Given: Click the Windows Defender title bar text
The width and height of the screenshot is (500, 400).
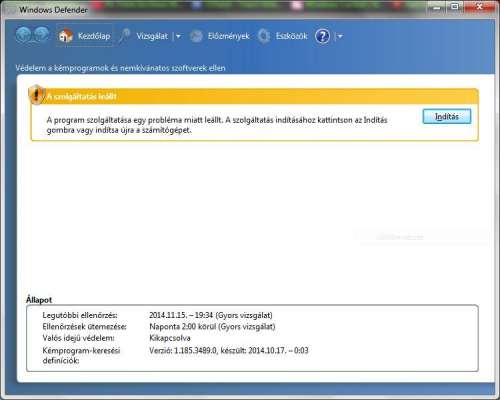Looking at the screenshot, I should pyautogui.click(x=53, y=10).
